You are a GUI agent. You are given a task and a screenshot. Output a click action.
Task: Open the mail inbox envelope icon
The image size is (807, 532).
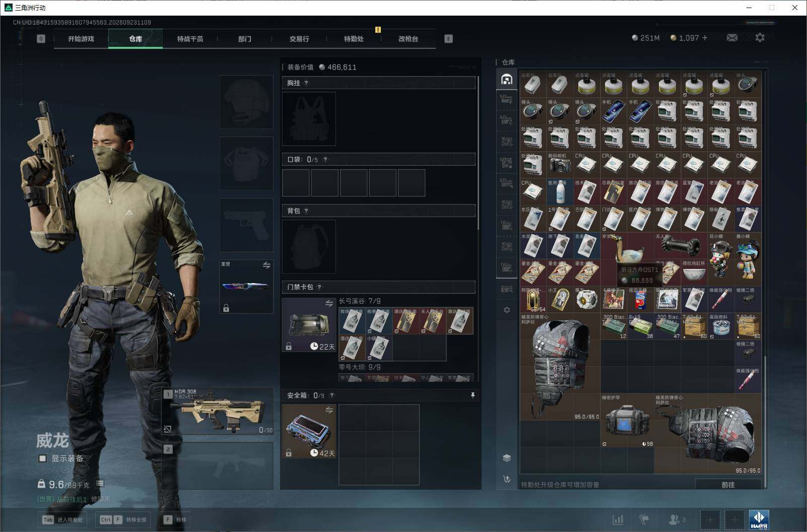(732, 38)
